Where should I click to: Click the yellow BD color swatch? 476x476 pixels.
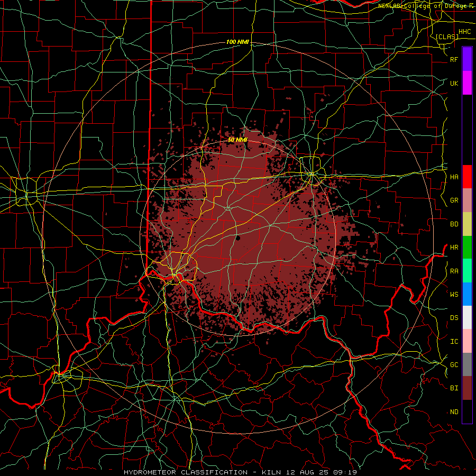pos(467,224)
